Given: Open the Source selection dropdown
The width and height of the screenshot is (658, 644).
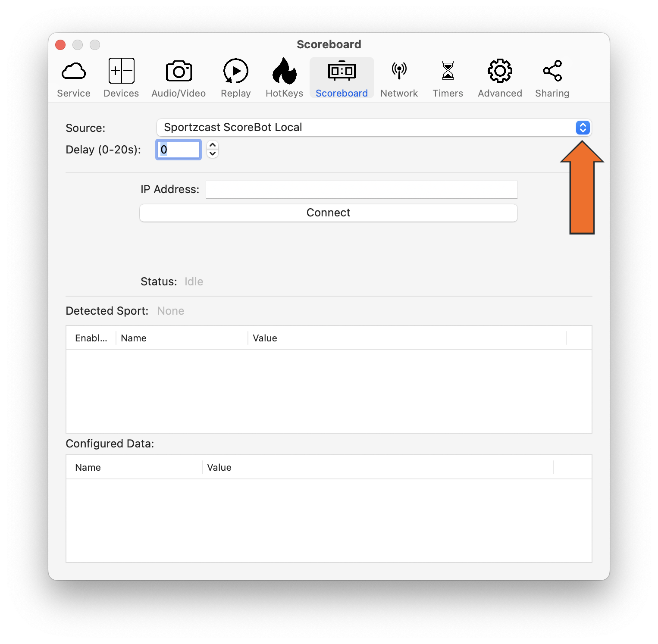Looking at the screenshot, I should (373, 128).
